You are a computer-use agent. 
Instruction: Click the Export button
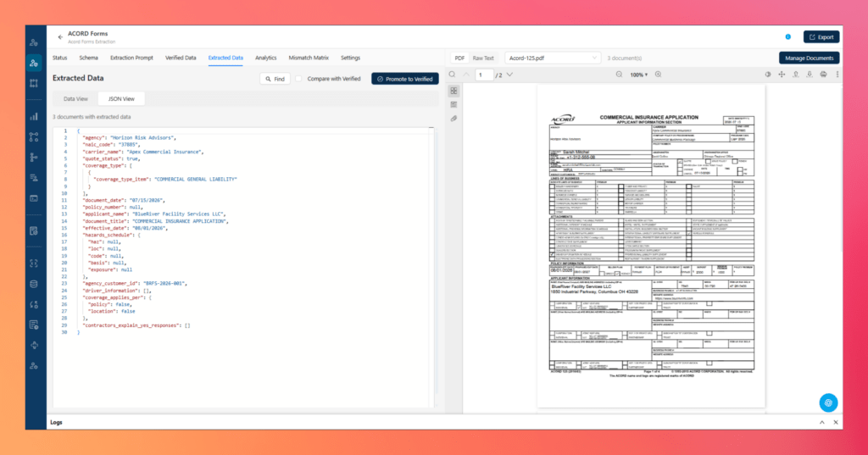tap(821, 37)
